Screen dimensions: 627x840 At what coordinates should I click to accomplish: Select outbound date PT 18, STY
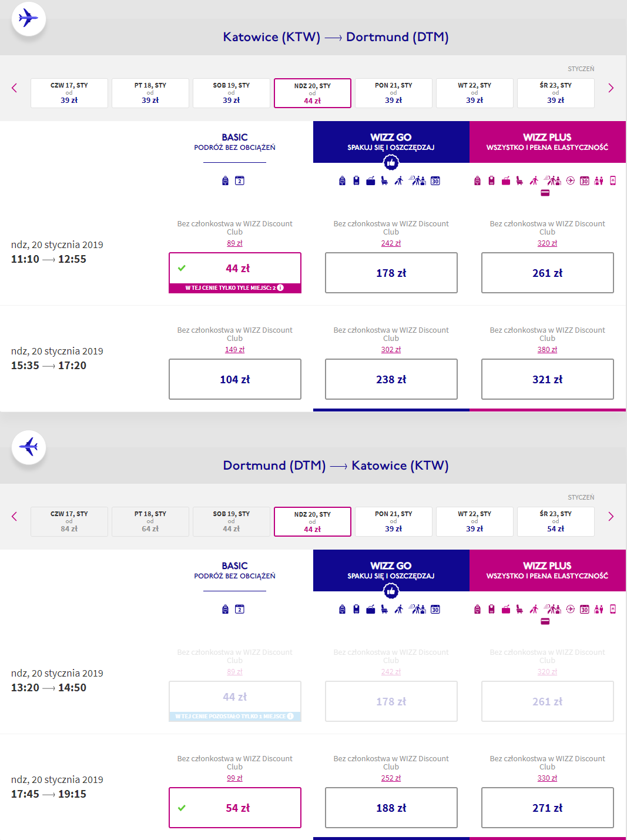point(150,93)
